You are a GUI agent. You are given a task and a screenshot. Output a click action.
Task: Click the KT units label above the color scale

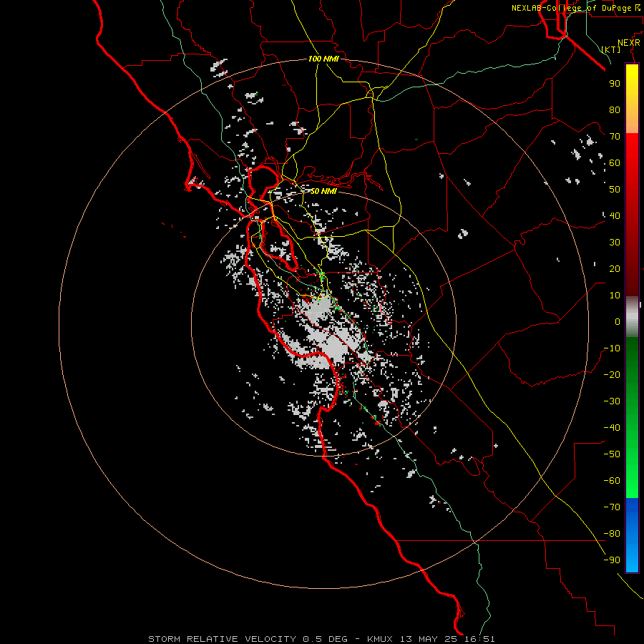[x=611, y=49]
